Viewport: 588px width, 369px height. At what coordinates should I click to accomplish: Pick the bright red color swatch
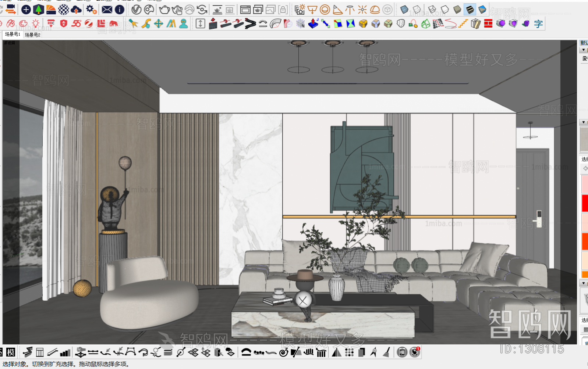(585, 203)
